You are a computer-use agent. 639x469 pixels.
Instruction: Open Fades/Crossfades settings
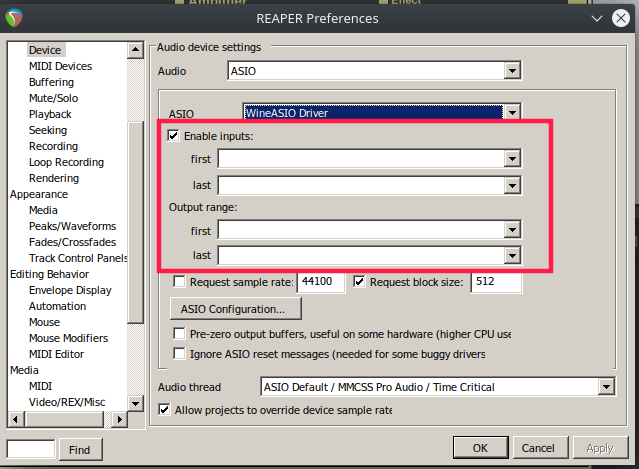coord(73,242)
